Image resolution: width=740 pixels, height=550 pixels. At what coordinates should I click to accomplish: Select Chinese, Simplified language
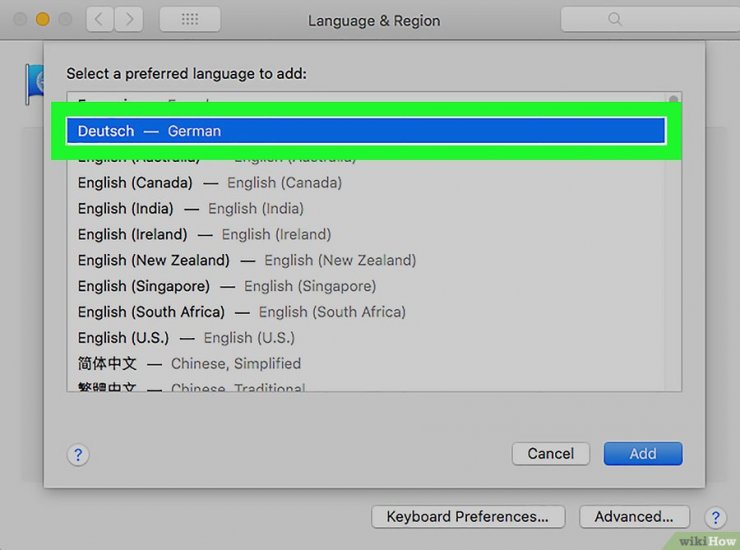click(366, 364)
